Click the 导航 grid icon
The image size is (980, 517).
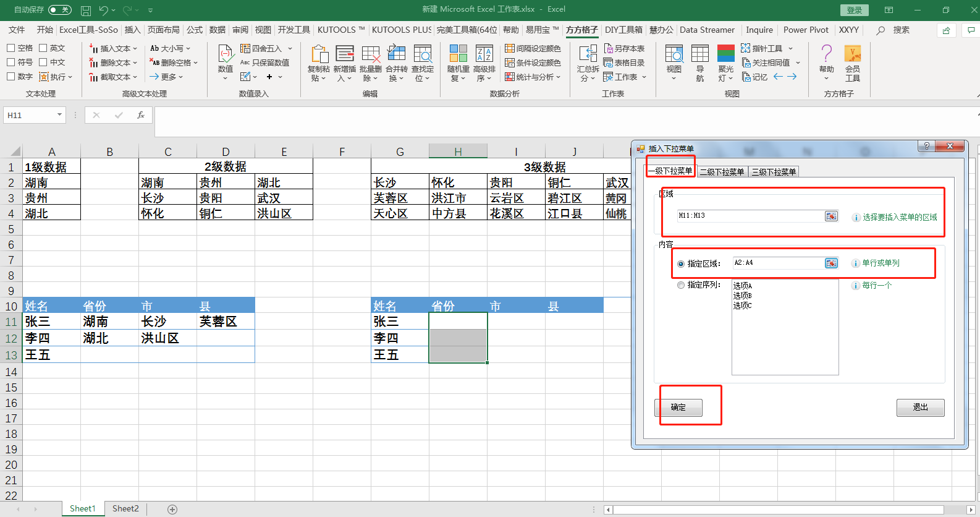[700, 54]
